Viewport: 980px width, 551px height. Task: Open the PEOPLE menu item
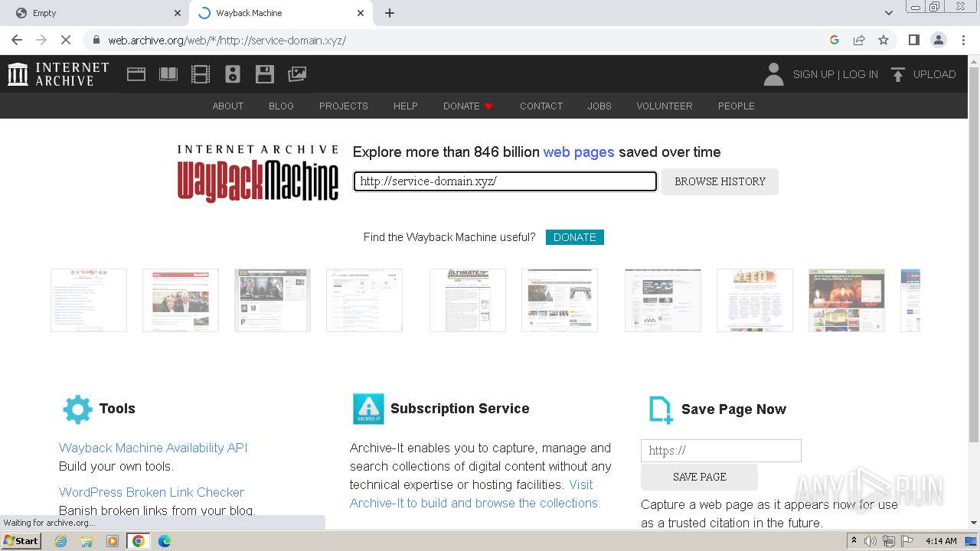coord(737,106)
